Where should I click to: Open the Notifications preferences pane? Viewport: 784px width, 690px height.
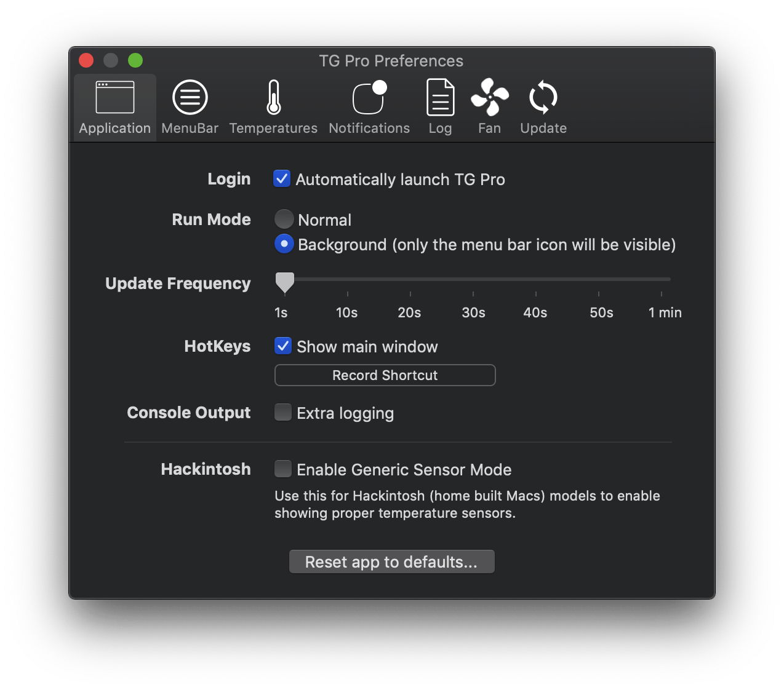click(369, 106)
